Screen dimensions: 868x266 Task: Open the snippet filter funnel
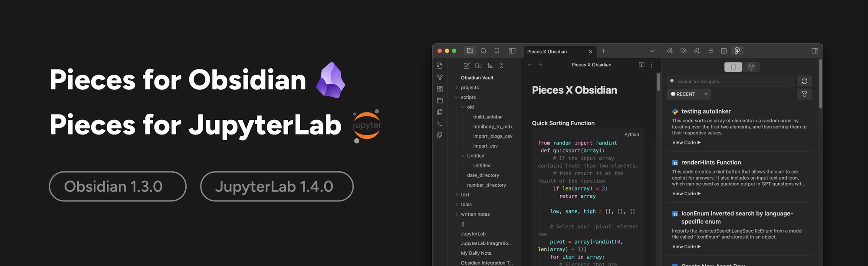[804, 94]
